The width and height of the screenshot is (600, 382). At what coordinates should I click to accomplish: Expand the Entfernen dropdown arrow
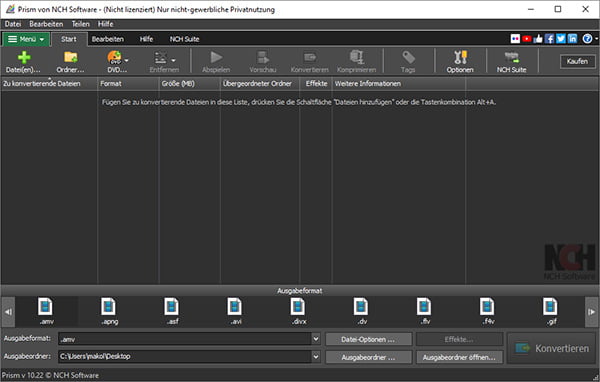tap(173, 60)
